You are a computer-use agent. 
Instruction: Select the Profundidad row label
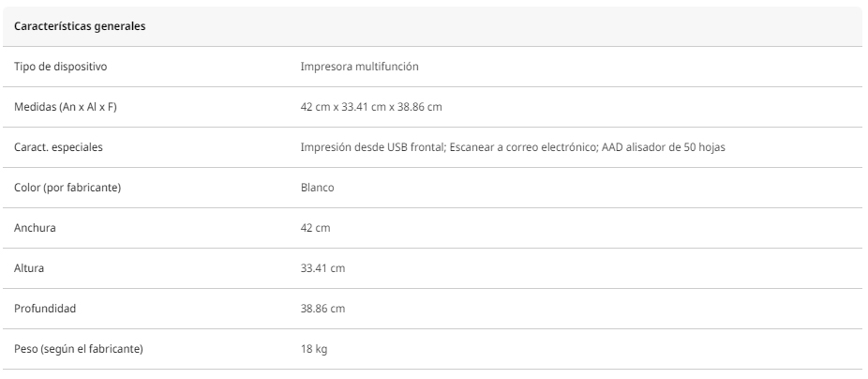click(45, 309)
